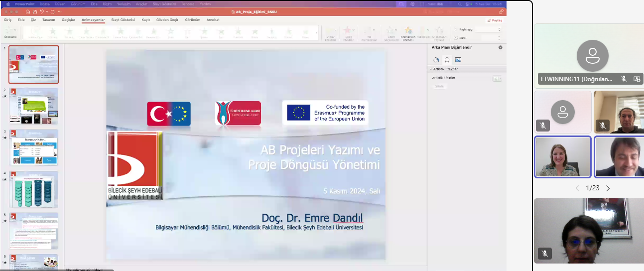Select the pentagon Effects tab icon

[447, 60]
